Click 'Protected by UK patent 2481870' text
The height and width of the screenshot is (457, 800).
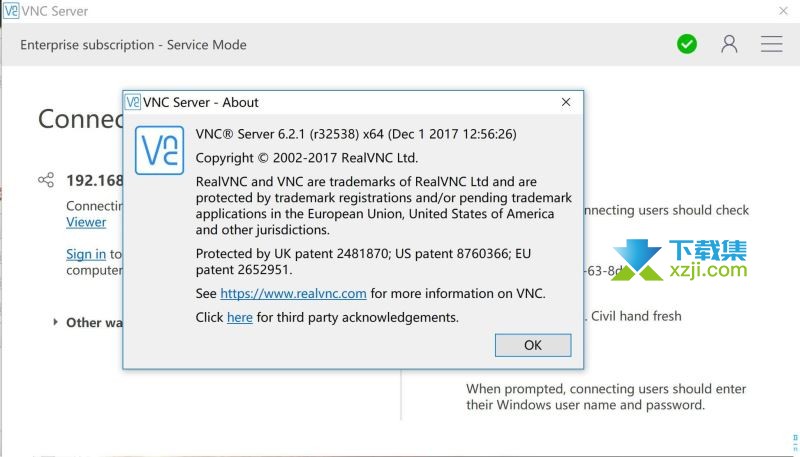click(x=293, y=253)
